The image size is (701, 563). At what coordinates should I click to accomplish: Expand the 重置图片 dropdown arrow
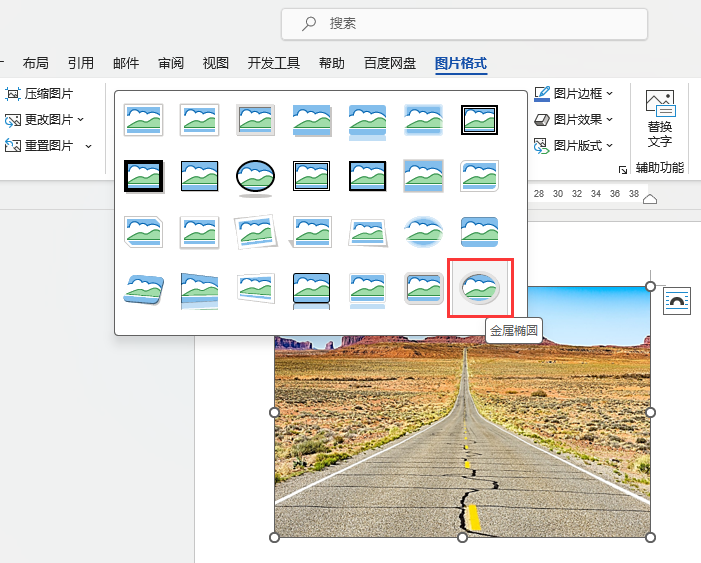(x=89, y=146)
